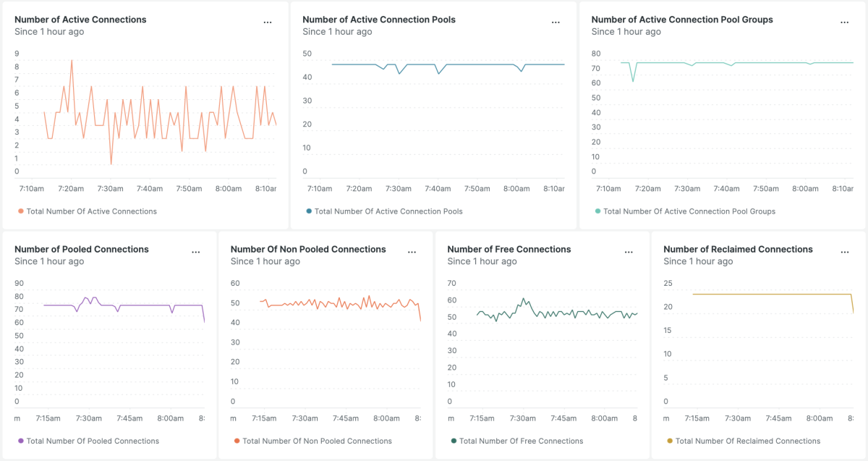Open ellipsis menu on Reclaimed Connections chart

[844, 252]
